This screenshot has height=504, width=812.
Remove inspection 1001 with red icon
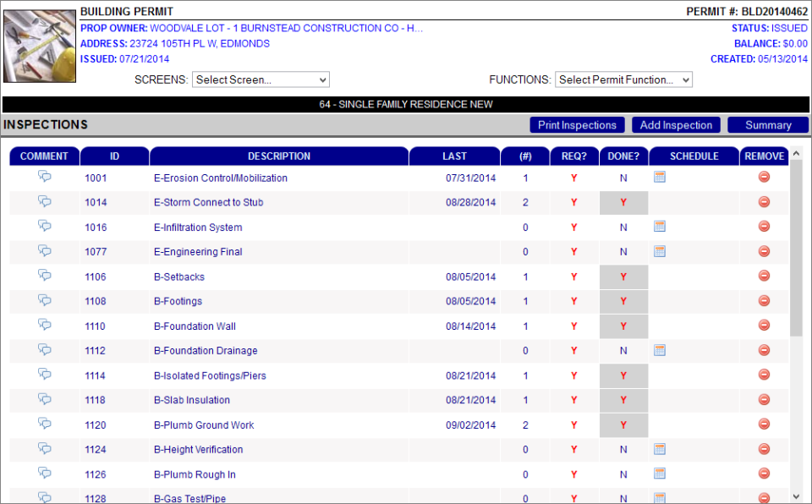click(x=764, y=177)
